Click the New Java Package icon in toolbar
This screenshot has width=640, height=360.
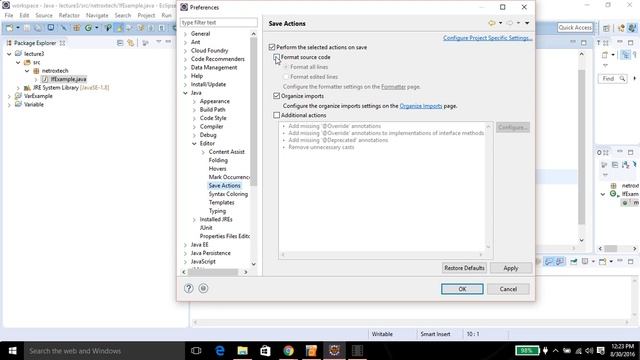[76, 28]
